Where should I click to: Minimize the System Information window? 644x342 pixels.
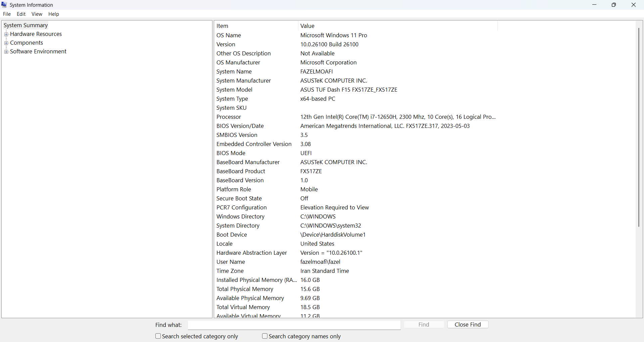coord(594,5)
